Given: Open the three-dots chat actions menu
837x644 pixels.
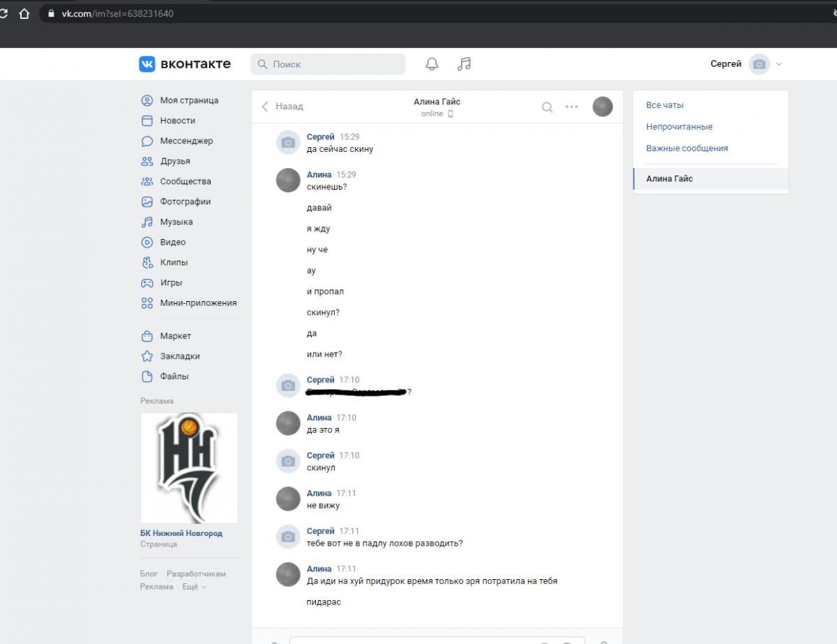Looking at the screenshot, I should (x=571, y=107).
